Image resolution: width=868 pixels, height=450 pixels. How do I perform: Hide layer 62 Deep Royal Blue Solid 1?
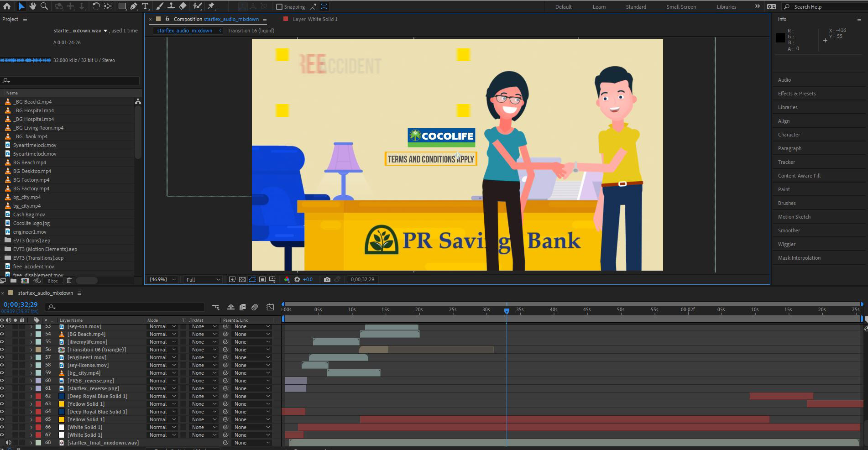point(2,396)
